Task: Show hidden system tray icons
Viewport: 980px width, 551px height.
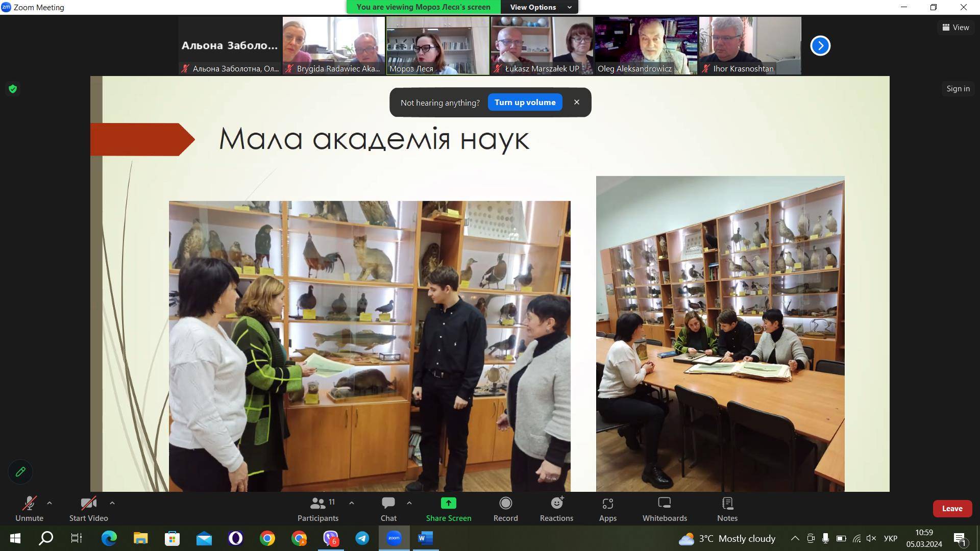Action: 795,538
